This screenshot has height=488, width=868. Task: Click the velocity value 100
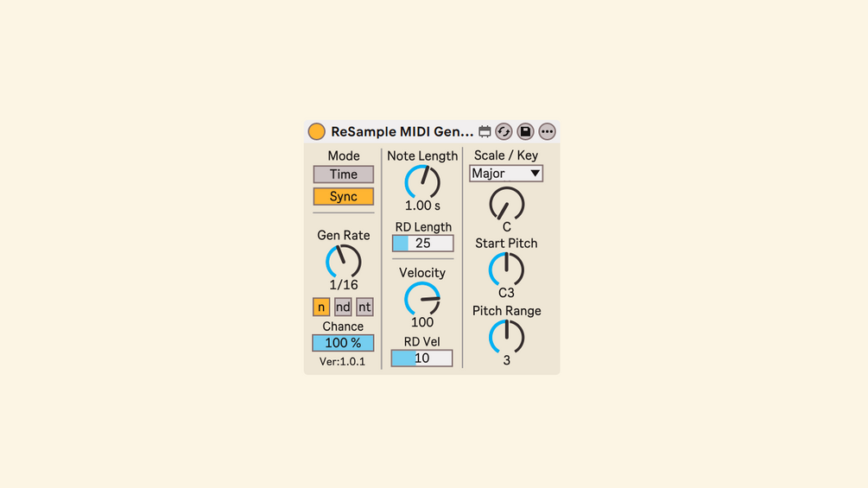click(422, 322)
